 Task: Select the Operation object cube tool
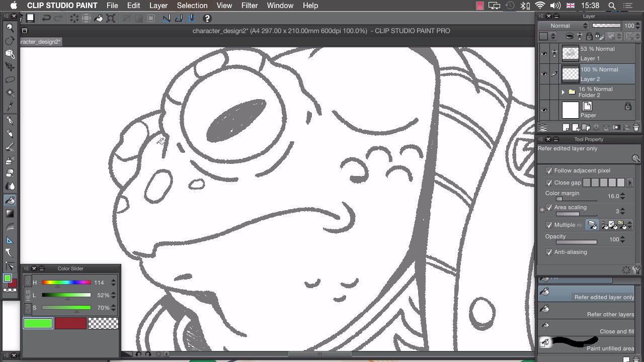(x=10, y=54)
